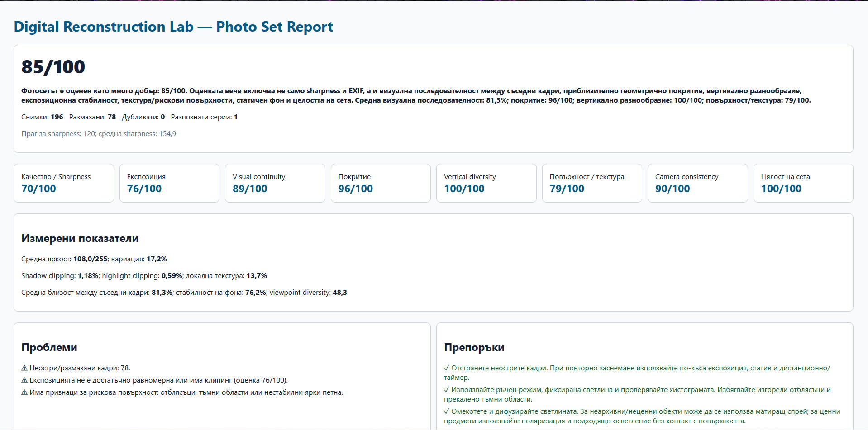
Task: Click checkmark beside Омекотете и дифузирайте светлината
Action: click(447, 411)
